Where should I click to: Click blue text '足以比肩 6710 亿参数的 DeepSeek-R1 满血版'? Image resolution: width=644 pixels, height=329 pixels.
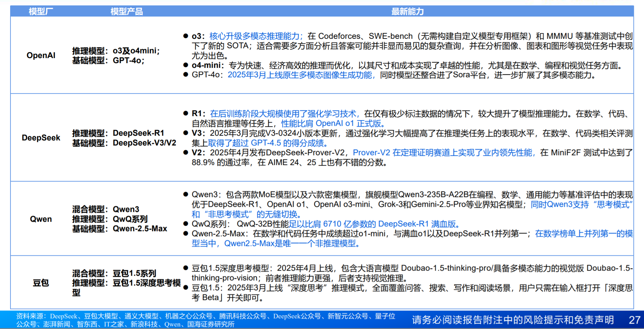point(373,224)
